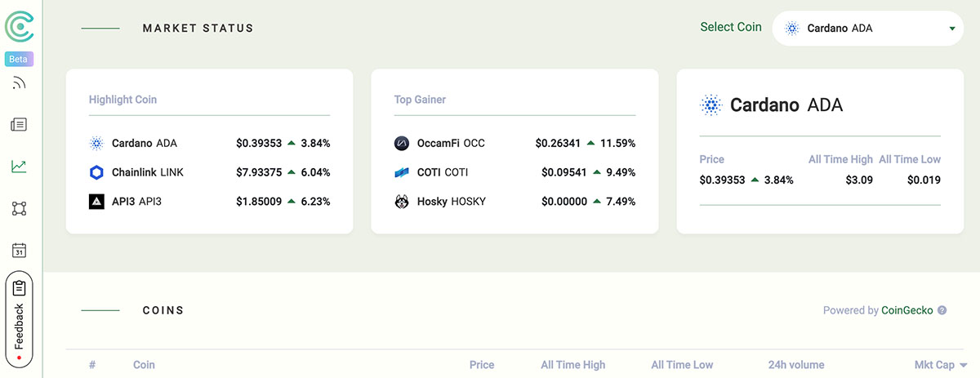
Task: Select API3 API3 row
Action: [x=210, y=201]
